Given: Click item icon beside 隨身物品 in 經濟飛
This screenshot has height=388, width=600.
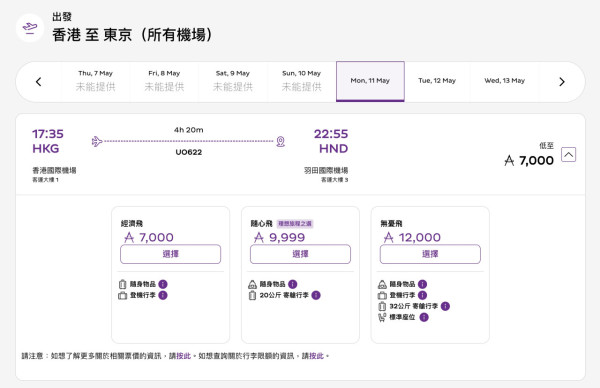Looking at the screenshot, I should tap(122, 284).
